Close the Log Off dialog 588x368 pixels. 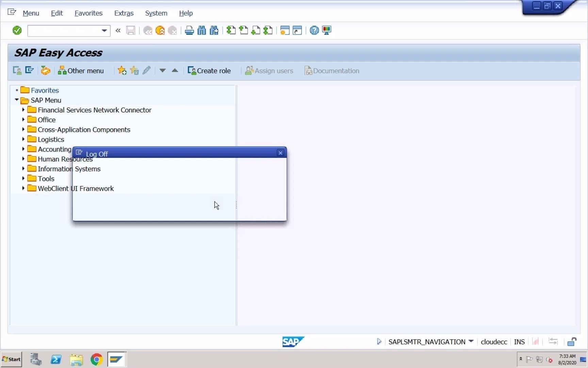[280, 153]
